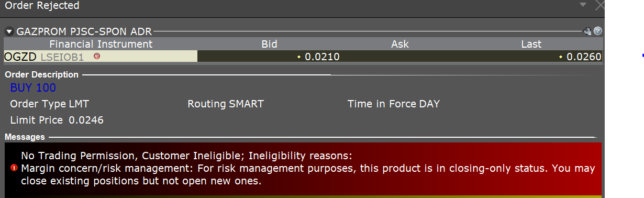Image resolution: width=644 pixels, height=198 pixels.
Task: Click the yellow tick marker beside bid 0.0210
Action: pos(299,57)
